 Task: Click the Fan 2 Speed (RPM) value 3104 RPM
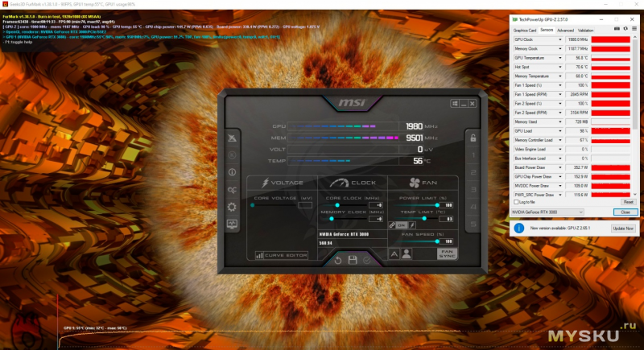(577, 113)
